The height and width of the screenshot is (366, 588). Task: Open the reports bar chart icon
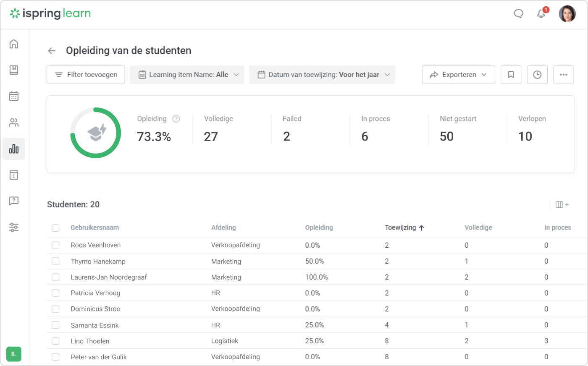click(x=14, y=149)
